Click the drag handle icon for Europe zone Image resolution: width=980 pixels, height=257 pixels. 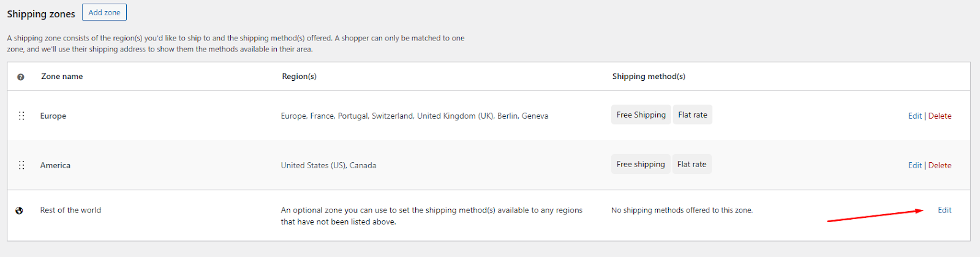(x=21, y=116)
